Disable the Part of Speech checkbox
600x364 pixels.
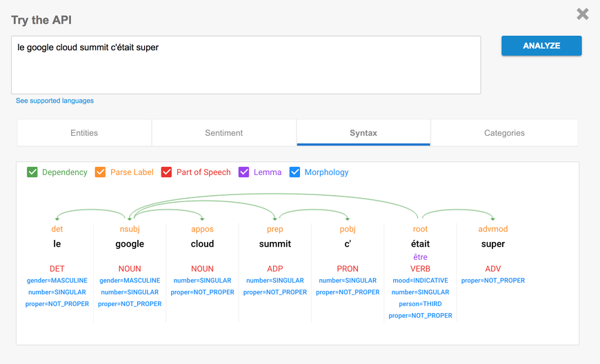point(166,172)
